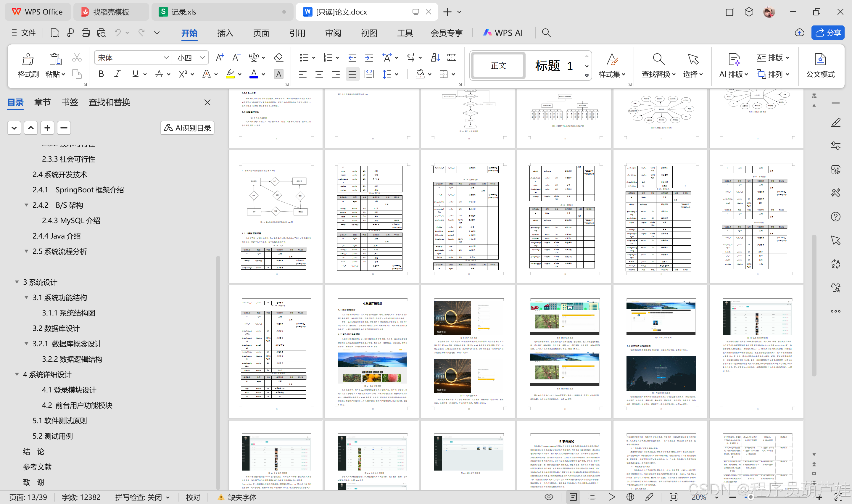852x504 pixels.
Task: Click the cloud upload icon
Action: (x=799, y=33)
